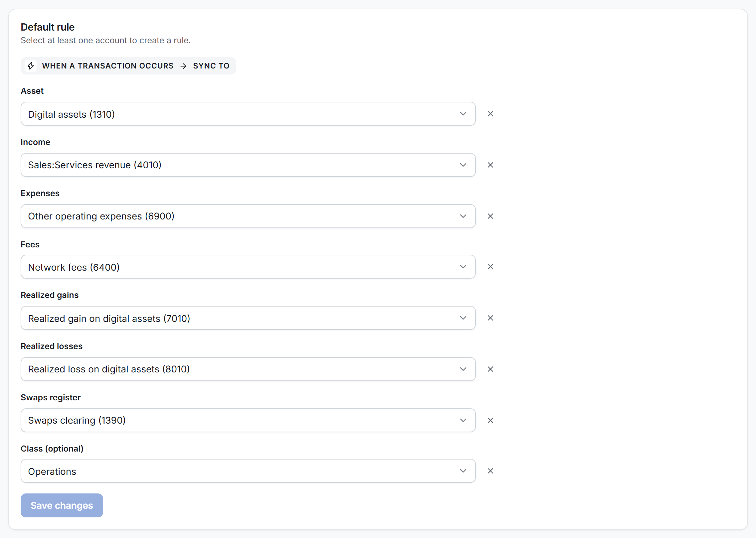This screenshot has width=756, height=538.
Task: Remove the Realized gains account
Action: tap(490, 318)
